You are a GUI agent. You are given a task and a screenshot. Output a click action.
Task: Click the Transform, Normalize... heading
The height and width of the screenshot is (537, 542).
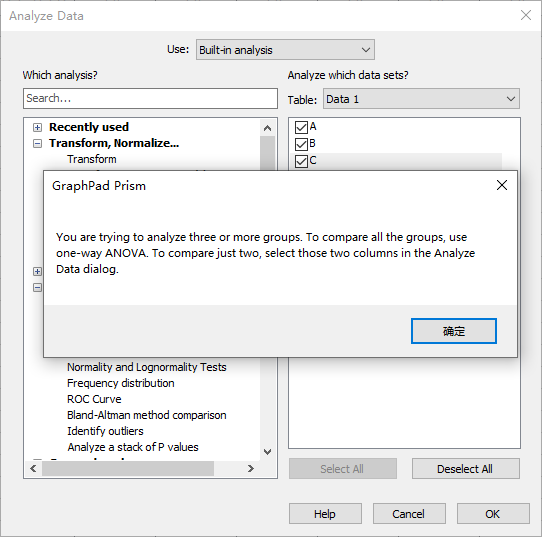pyautogui.click(x=114, y=143)
